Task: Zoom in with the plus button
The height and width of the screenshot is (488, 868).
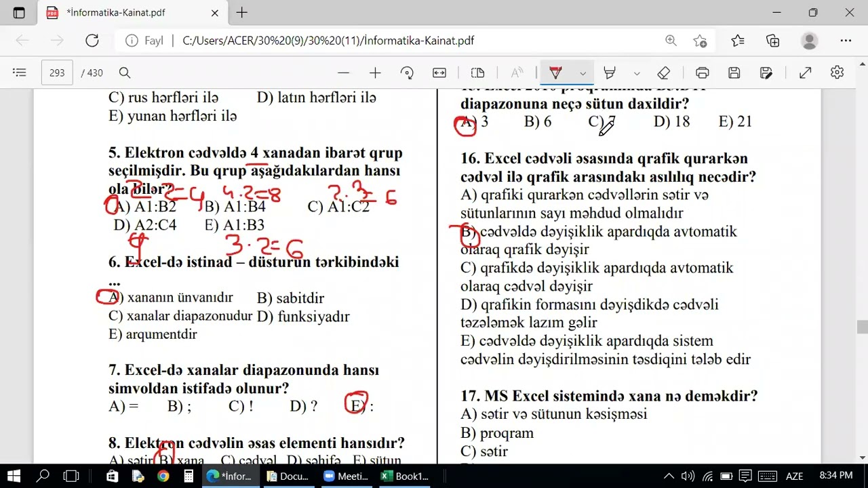Action: pyautogui.click(x=375, y=73)
